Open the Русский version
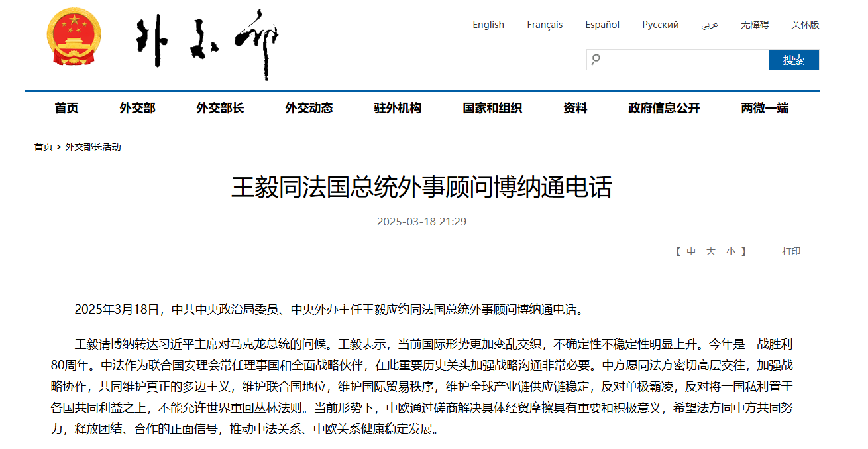 (660, 25)
